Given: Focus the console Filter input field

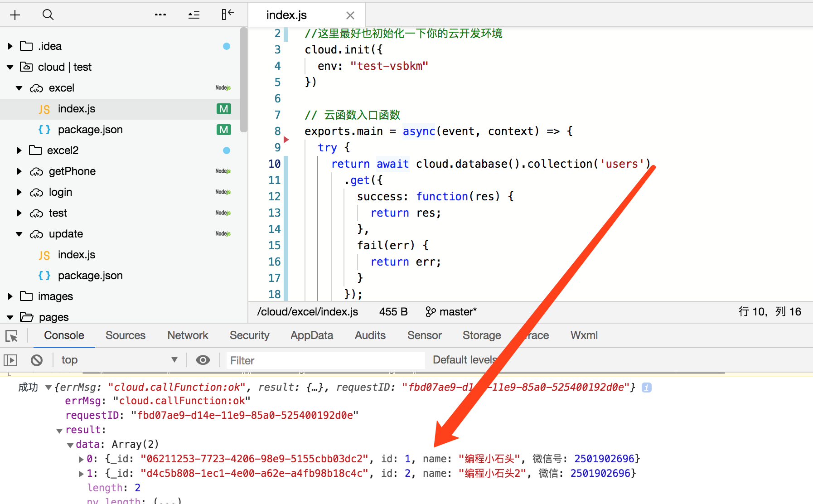Looking at the screenshot, I should (325, 360).
